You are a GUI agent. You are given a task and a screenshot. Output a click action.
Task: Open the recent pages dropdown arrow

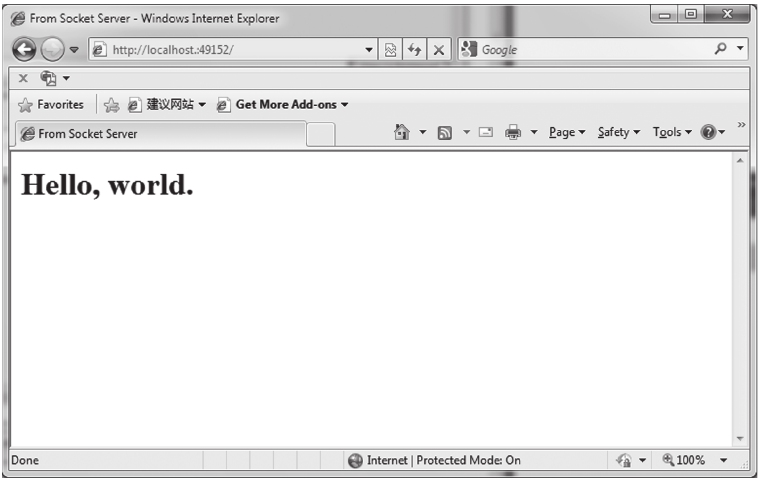(x=74, y=50)
